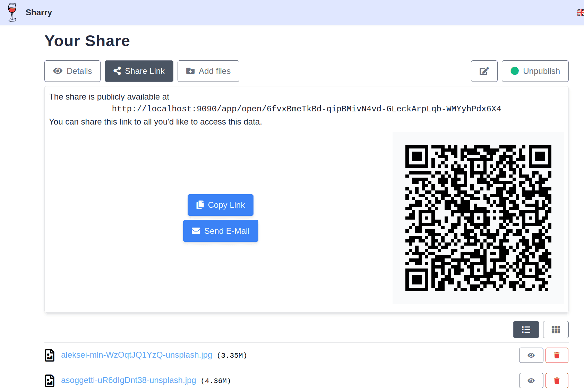
Task: Copy the share link
Action: pos(221,205)
